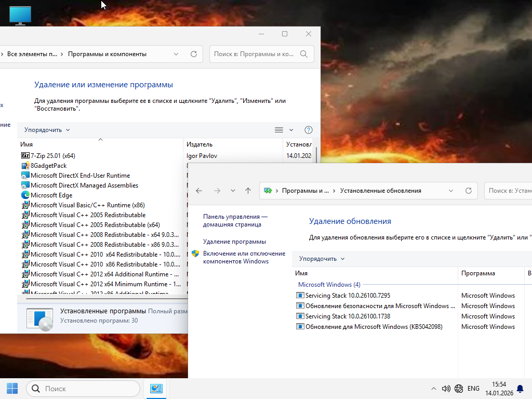Viewport: 532px width, 399px height.
Task: Expand the view options dropdown arrow
Action: (x=291, y=130)
